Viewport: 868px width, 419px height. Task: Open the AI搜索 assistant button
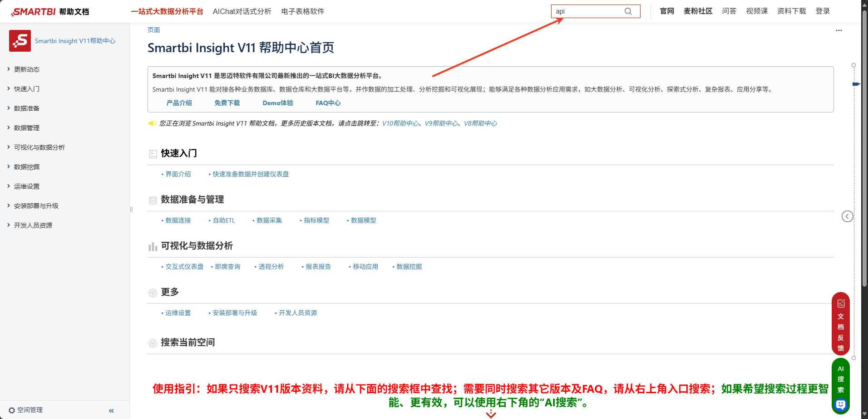[x=841, y=386]
